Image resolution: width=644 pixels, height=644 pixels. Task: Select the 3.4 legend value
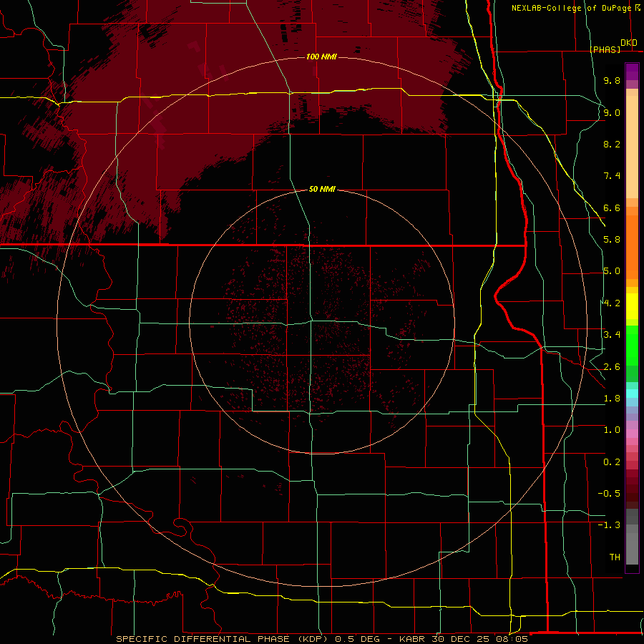pos(612,335)
